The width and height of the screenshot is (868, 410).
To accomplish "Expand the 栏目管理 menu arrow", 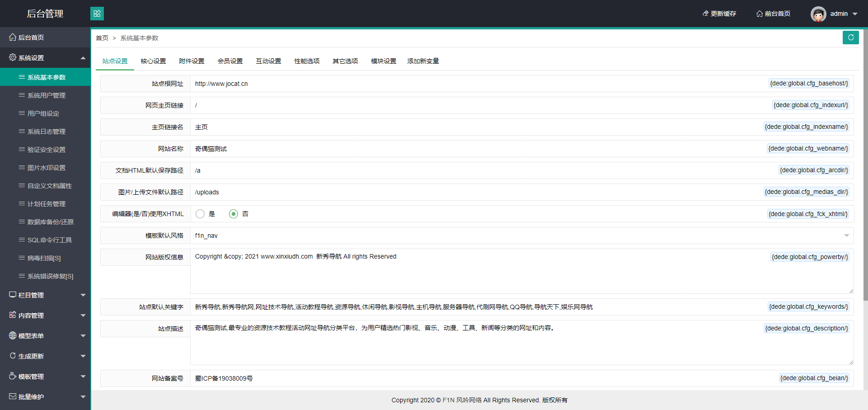I will pos(83,295).
